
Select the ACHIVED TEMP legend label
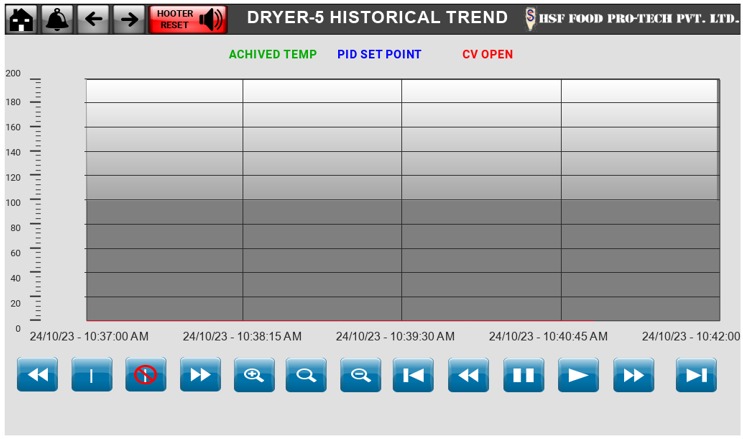pos(273,55)
